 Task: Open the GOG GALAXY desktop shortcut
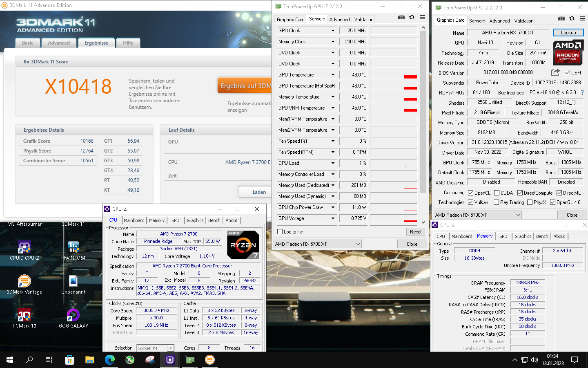pyautogui.click(x=73, y=318)
